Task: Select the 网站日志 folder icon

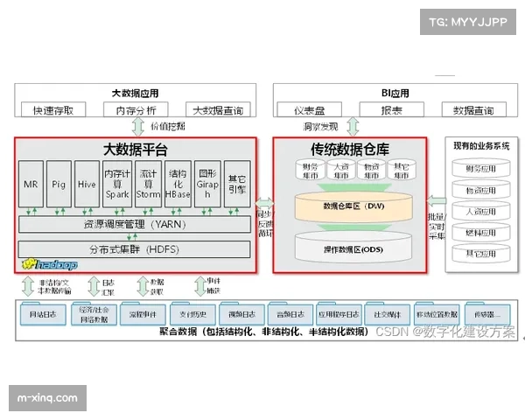Action: [x=43, y=313]
